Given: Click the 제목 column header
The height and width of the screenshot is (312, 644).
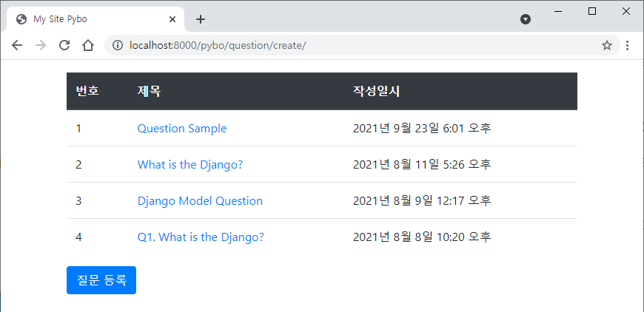Looking at the screenshot, I should coord(149,91).
